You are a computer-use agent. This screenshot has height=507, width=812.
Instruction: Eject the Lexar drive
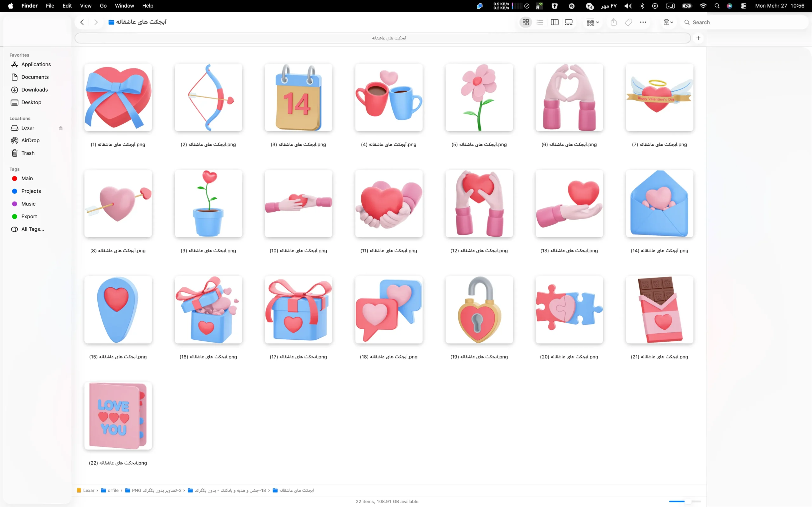[x=61, y=128]
